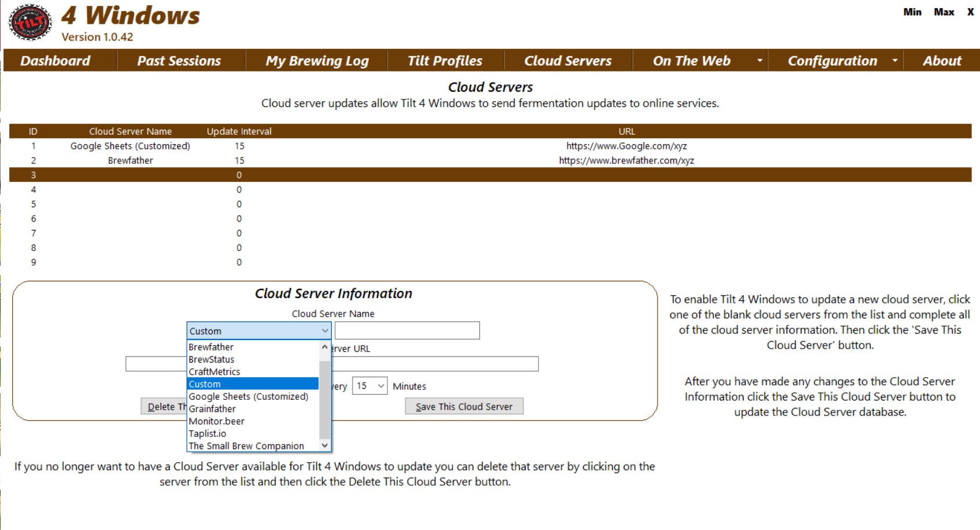Click Delete This Cloud Server button
This screenshot has width=980, height=530.
164,406
